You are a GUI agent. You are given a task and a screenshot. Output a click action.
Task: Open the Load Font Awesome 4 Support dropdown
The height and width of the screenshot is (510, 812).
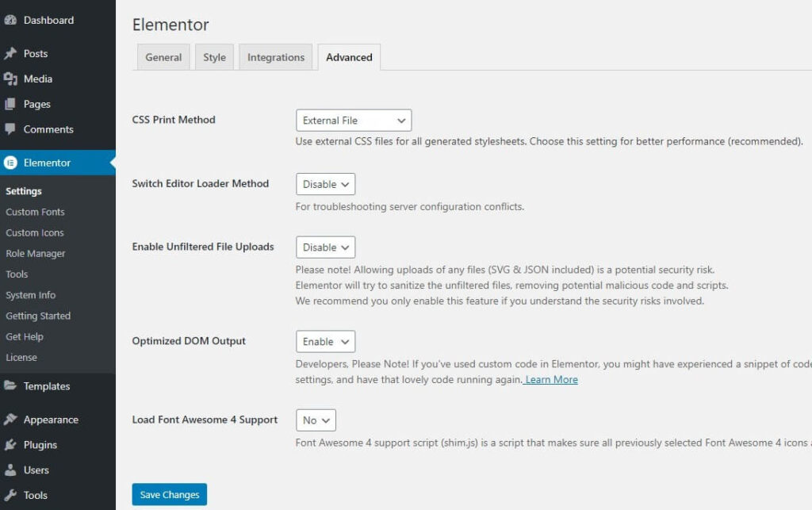(x=316, y=420)
